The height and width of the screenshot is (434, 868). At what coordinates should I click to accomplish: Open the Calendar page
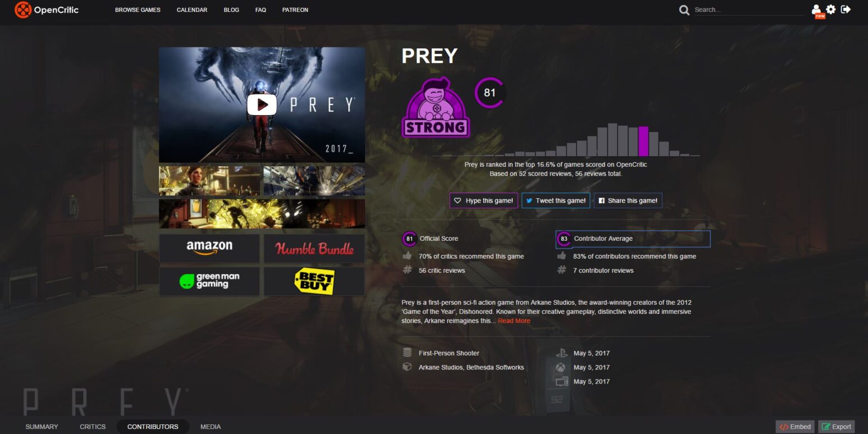click(x=192, y=10)
